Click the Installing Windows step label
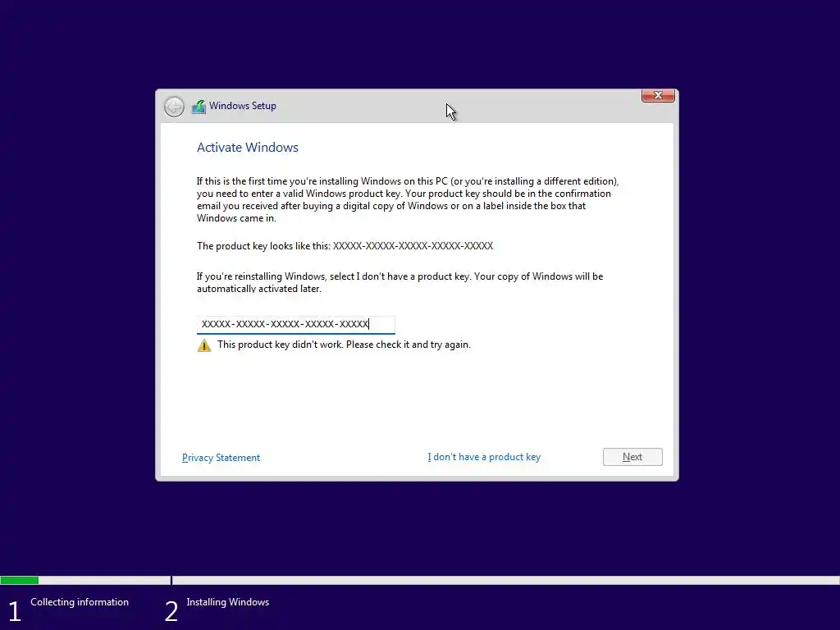Screen dimensions: 840x630 [x=228, y=602]
